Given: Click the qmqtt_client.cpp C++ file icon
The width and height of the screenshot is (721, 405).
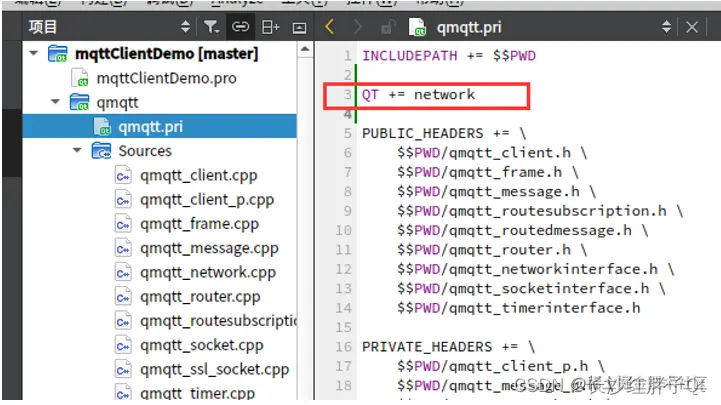Looking at the screenshot, I should [123, 176].
